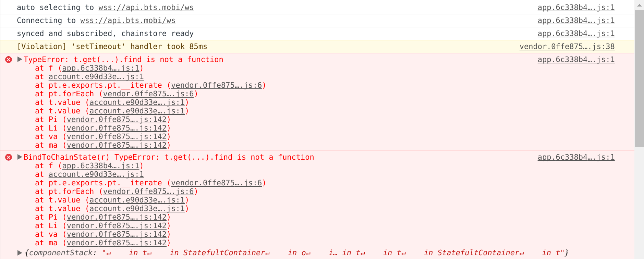Image resolution: width=644 pixels, height=259 pixels.
Task: Open app.6c338b4….js:1 in the 'at f' stack frame
Action: pyautogui.click(x=101, y=68)
